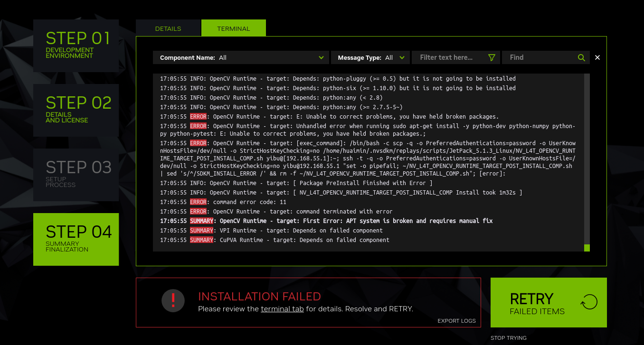Image resolution: width=644 pixels, height=345 pixels.
Task: Click the "[exec_command]: /bin/bash" error line
Action: (368, 159)
